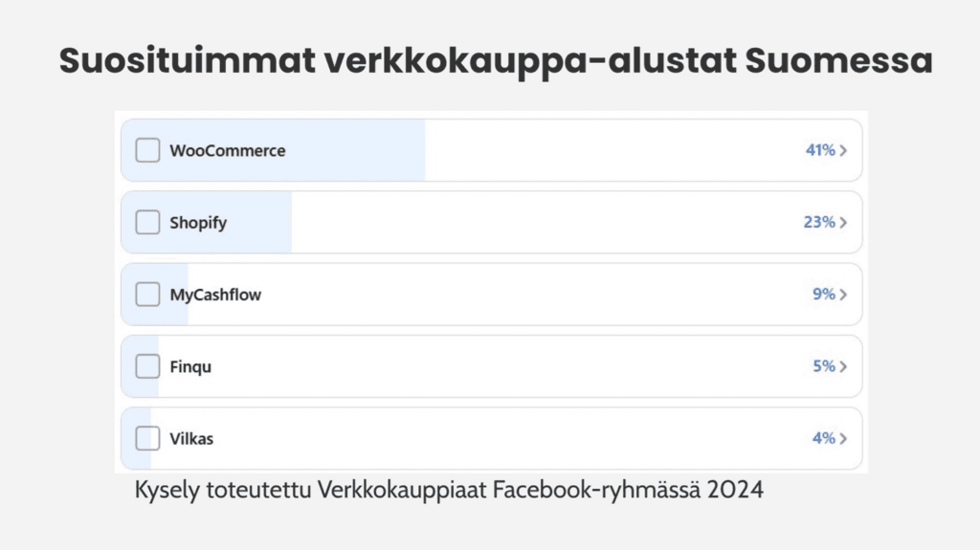This screenshot has width=980, height=550.
Task: Open the 23% vote count
Action: (x=819, y=222)
